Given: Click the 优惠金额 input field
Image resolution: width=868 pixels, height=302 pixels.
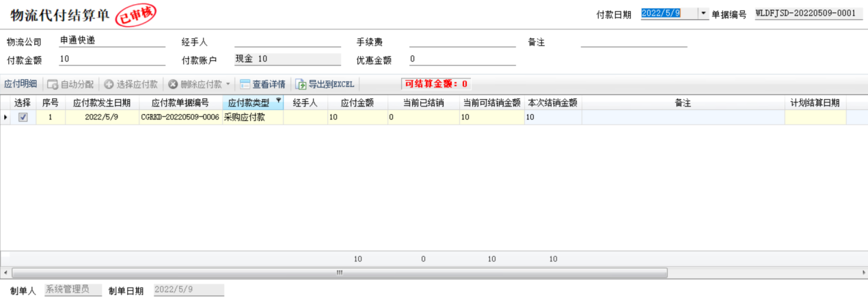Looking at the screenshot, I should point(462,59).
